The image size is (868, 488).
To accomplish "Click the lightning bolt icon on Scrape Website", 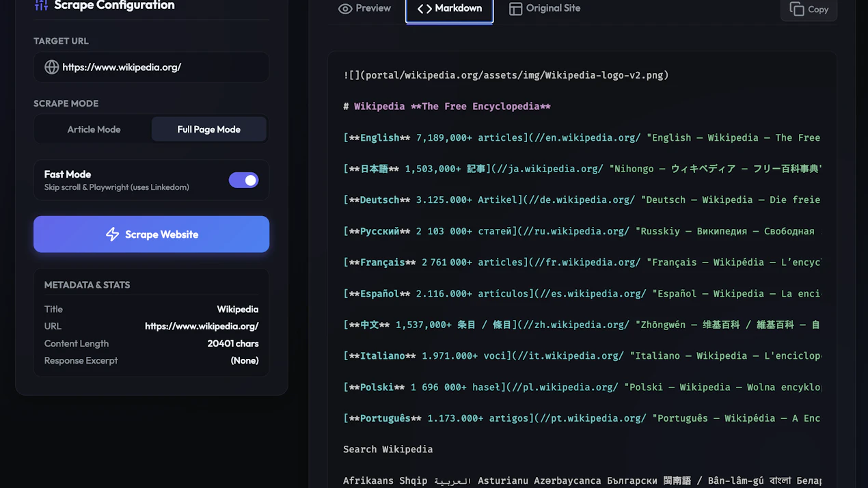I will click(112, 234).
